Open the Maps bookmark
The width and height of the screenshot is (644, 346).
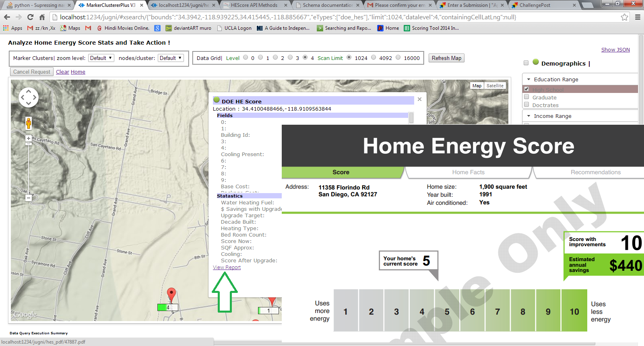(x=70, y=28)
